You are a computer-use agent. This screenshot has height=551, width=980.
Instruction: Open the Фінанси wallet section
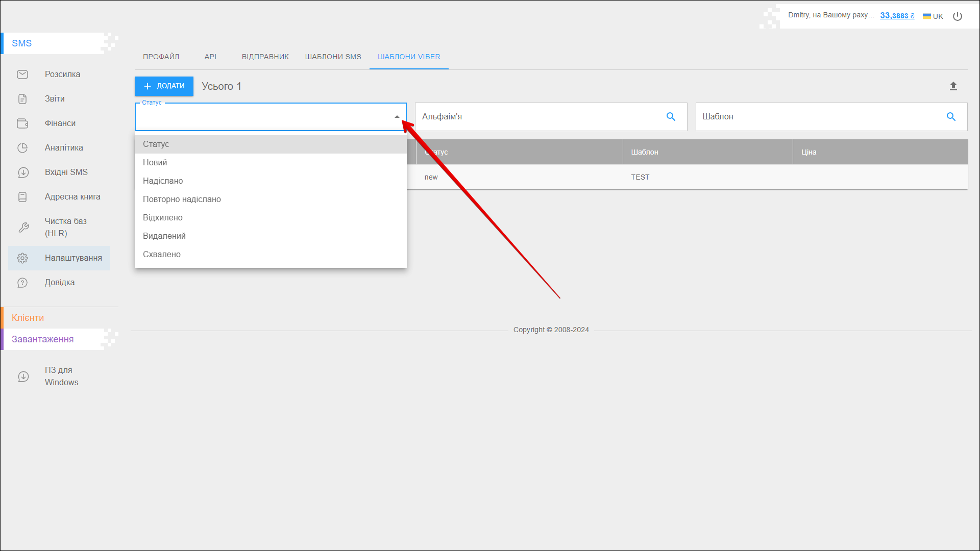pos(60,123)
